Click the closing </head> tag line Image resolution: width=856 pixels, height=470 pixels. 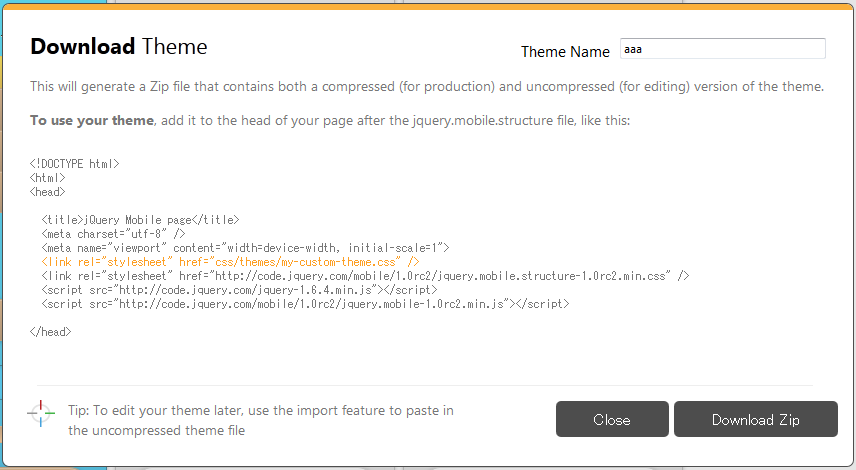pyautogui.click(x=51, y=331)
